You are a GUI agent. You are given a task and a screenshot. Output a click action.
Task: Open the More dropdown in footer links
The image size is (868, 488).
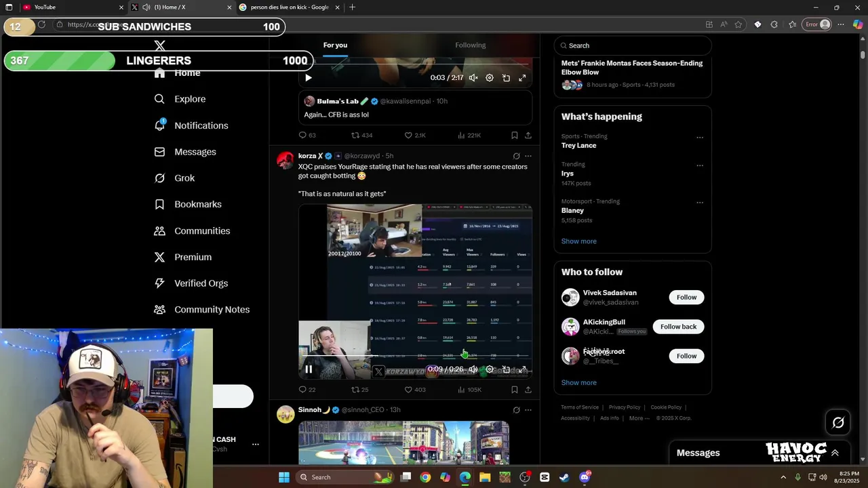pyautogui.click(x=639, y=418)
